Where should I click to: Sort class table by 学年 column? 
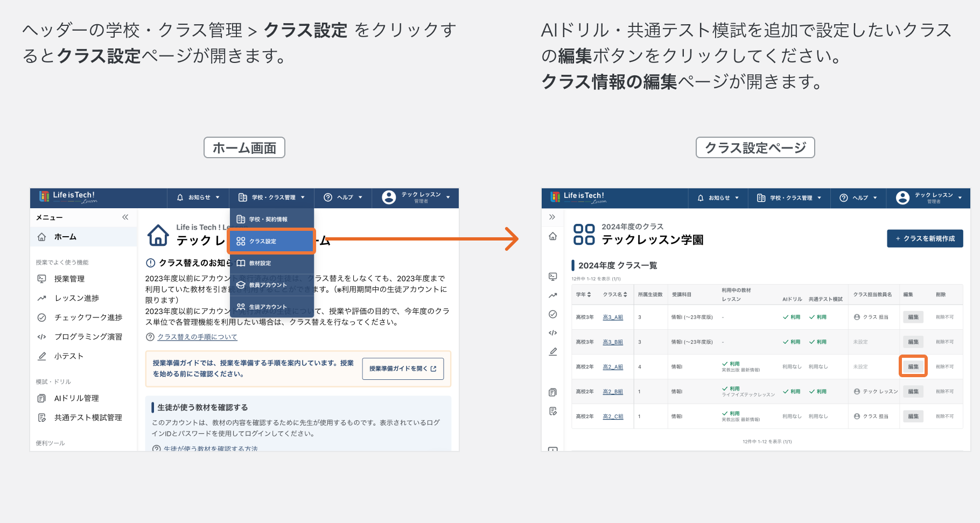pyautogui.click(x=583, y=294)
